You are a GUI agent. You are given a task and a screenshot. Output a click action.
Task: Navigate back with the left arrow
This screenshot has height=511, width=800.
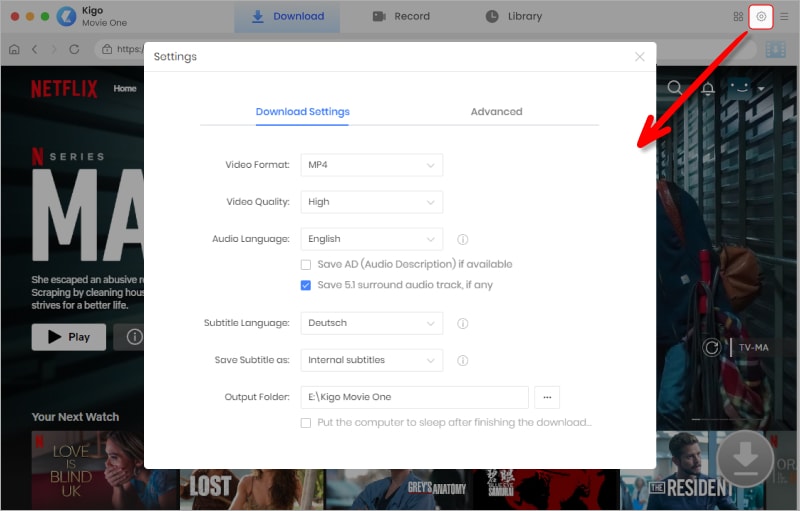pos(35,49)
